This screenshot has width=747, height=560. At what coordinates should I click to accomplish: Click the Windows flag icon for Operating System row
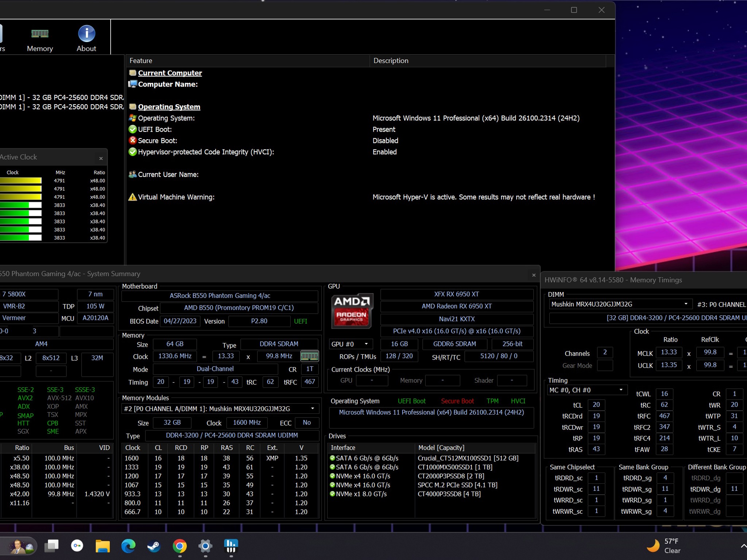pyautogui.click(x=133, y=118)
